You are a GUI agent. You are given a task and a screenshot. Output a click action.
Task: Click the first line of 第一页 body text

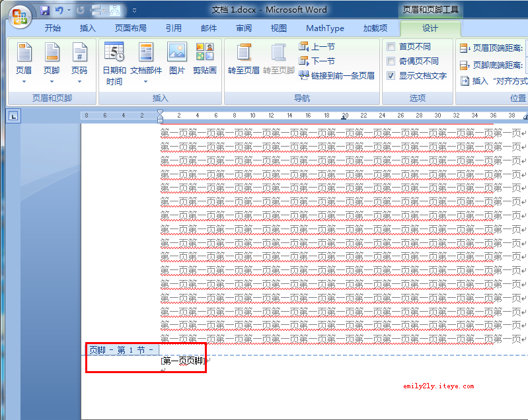click(343, 133)
